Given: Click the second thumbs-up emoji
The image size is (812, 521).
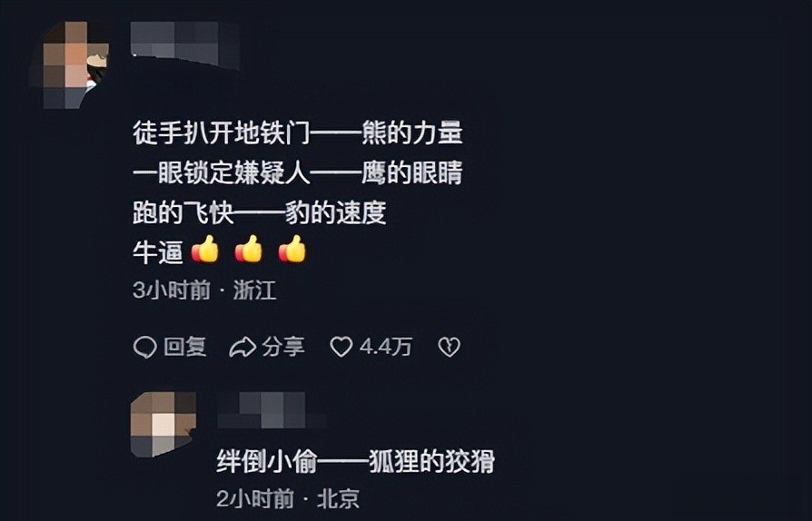Looking at the screenshot, I should 249,250.
